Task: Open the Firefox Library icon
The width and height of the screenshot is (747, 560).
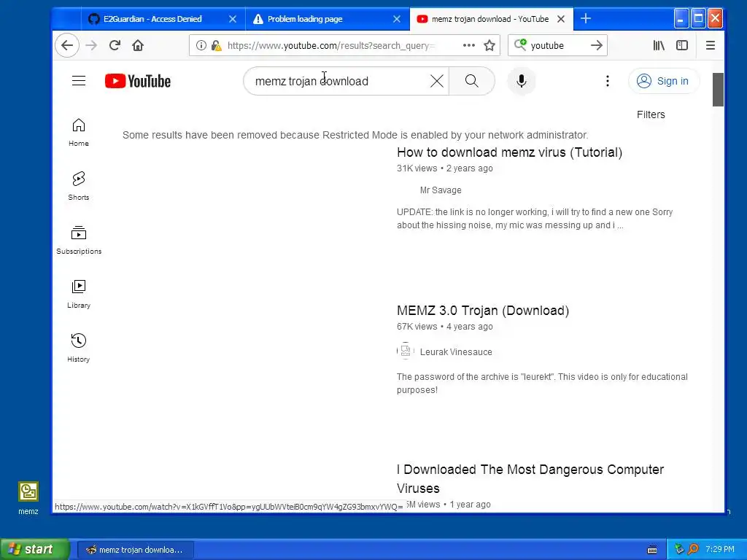Action: 659,46
